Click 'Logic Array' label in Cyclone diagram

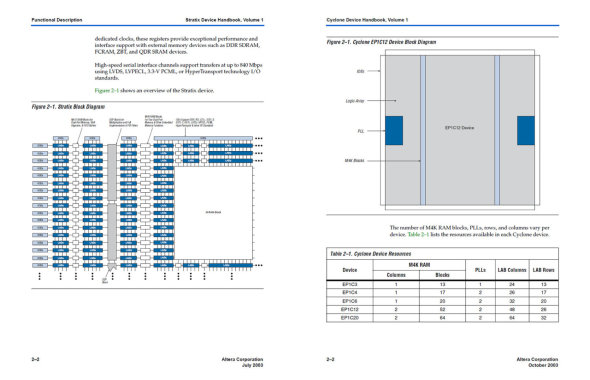click(355, 101)
